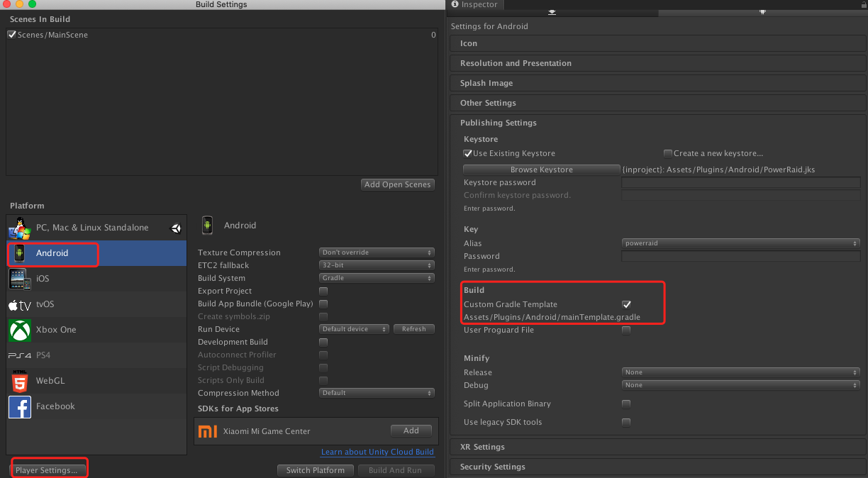Click Refresh next to Run Device
The image size is (868, 478).
click(413, 329)
